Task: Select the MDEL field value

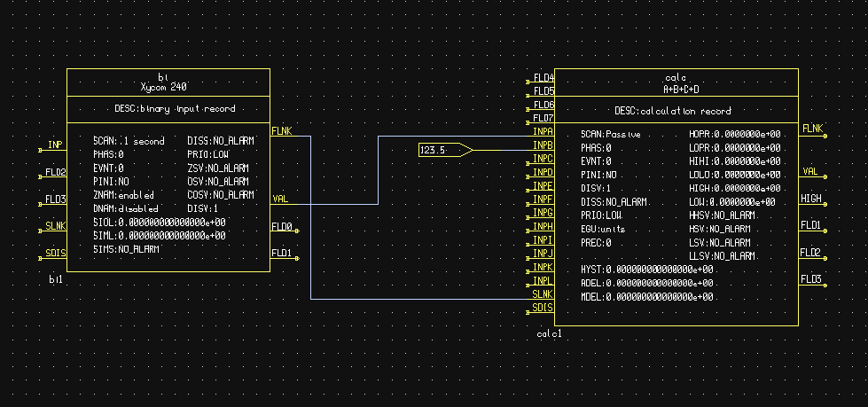Action: coord(647,297)
